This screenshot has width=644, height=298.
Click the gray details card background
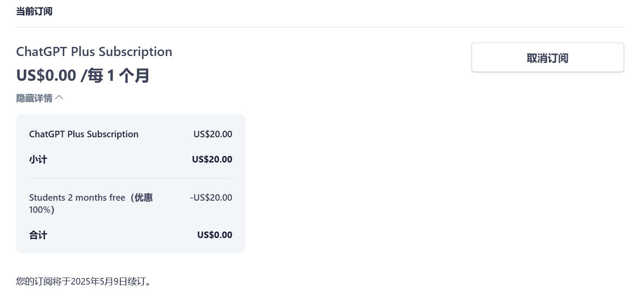coord(131,184)
